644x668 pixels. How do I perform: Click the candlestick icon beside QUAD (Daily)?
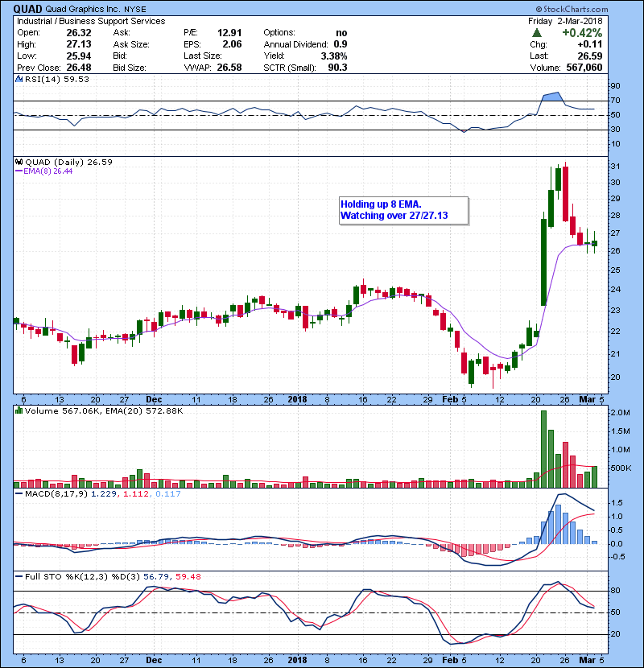(x=19, y=162)
